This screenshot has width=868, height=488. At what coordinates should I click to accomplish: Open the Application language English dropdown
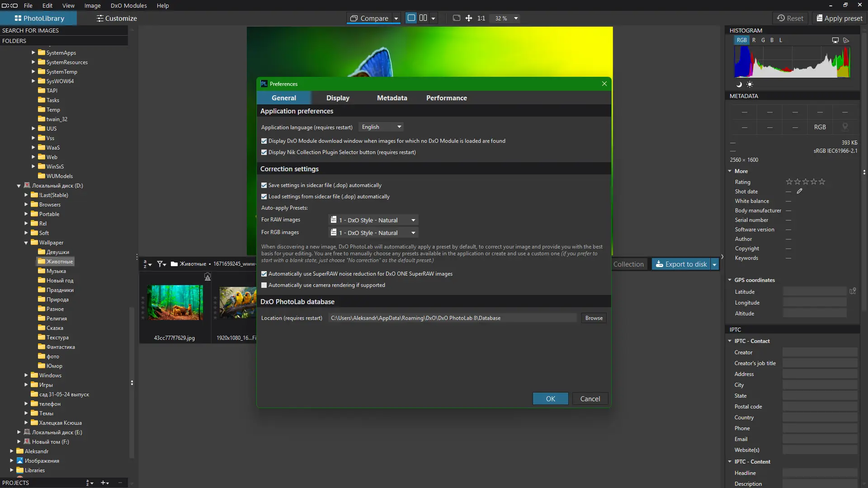point(381,127)
